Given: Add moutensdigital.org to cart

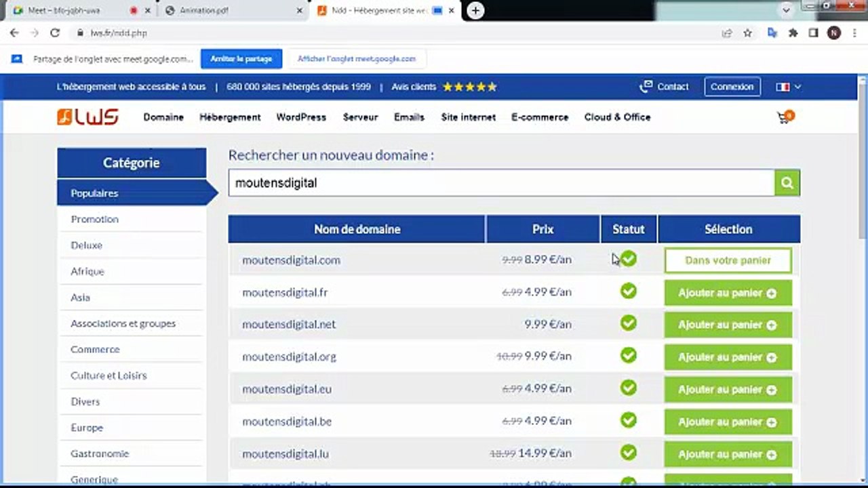Looking at the screenshot, I should pyautogui.click(x=728, y=357).
